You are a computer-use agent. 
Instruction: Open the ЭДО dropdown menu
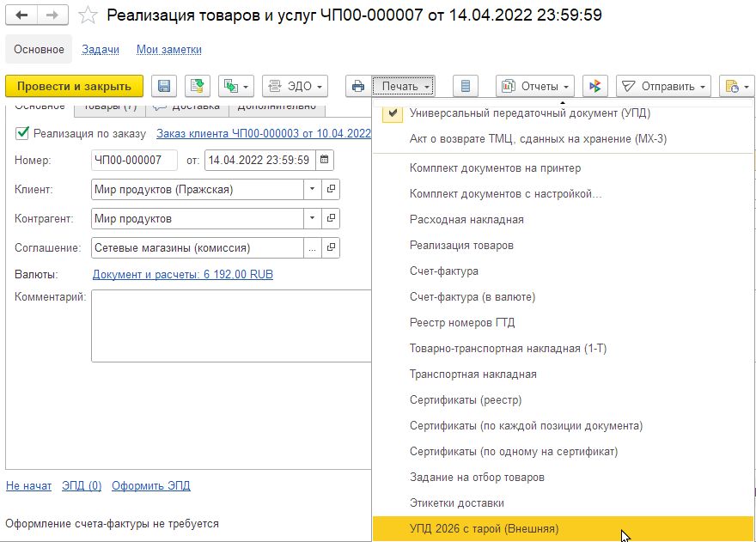[295, 86]
